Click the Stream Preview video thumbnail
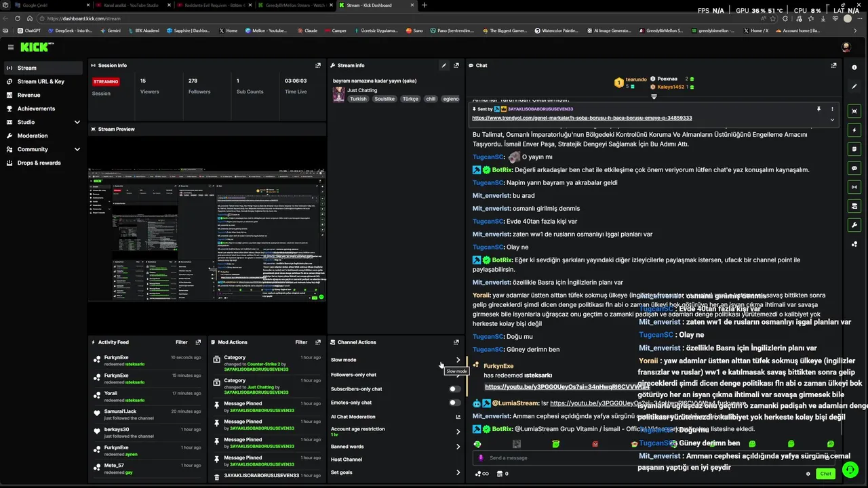The width and height of the screenshot is (868, 488). (207, 235)
